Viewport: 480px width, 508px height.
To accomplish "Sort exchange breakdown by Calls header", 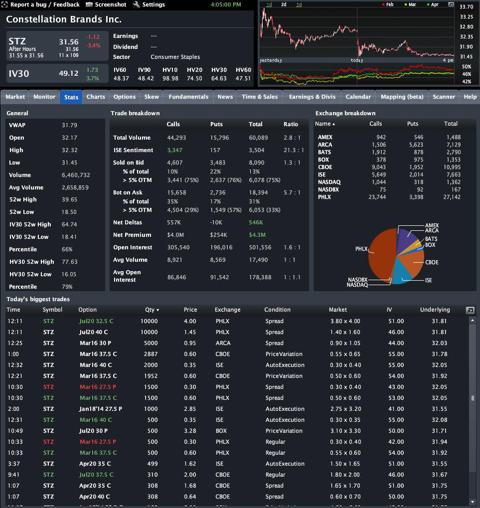I will point(375,124).
